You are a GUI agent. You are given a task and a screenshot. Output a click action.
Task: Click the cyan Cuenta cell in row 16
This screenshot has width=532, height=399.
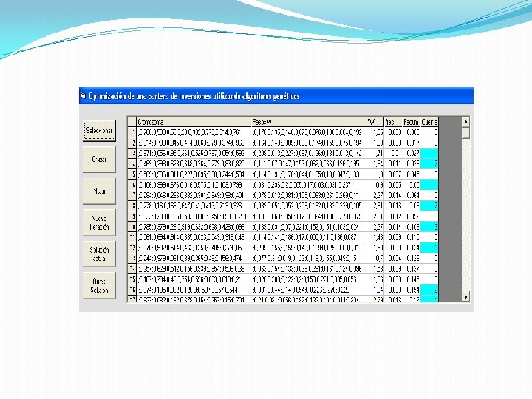pos(429,290)
